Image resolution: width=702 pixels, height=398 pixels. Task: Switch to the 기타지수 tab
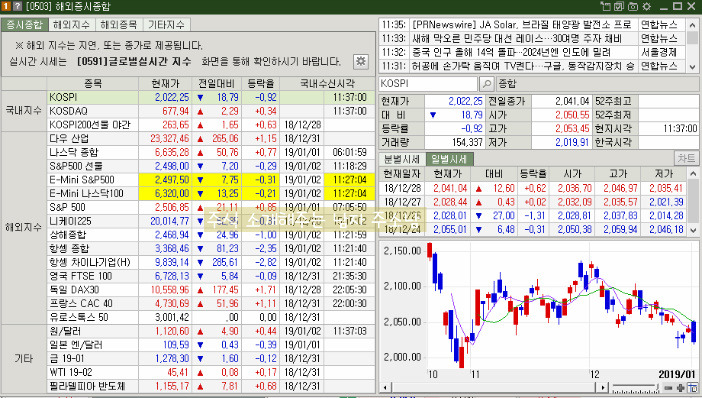(x=167, y=24)
